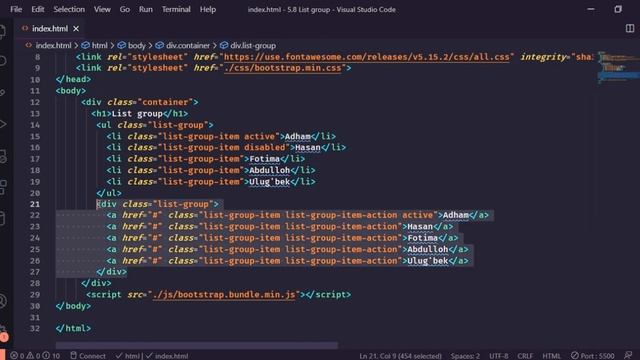The image size is (640, 360).
Task: Click "Fotima" in the li on line 17
Action: point(264,159)
